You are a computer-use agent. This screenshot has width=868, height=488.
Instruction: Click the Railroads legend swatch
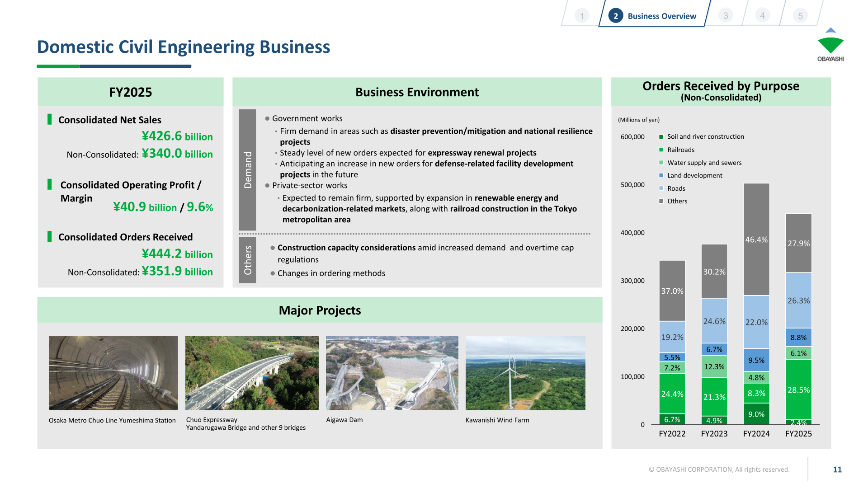pos(661,150)
